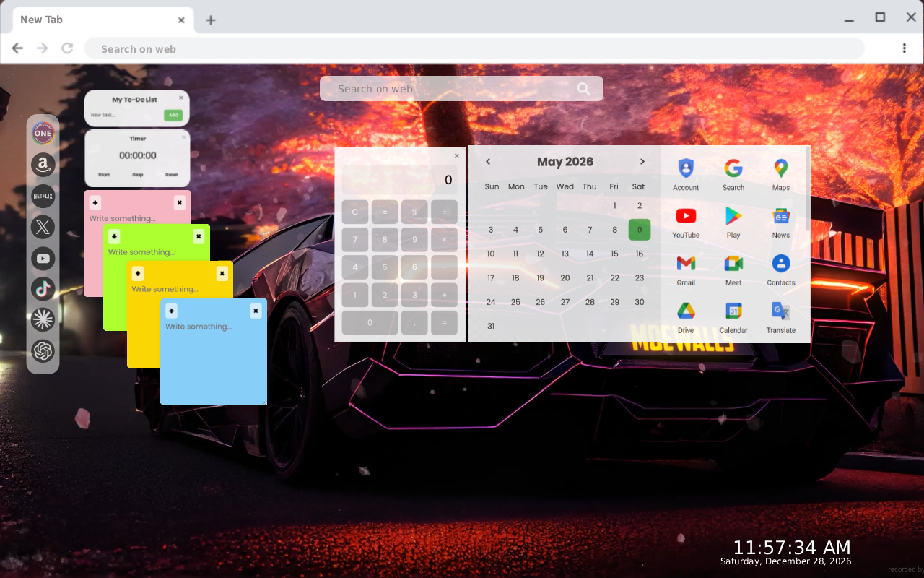
Task: Open Google Meet app
Action: 733,270
